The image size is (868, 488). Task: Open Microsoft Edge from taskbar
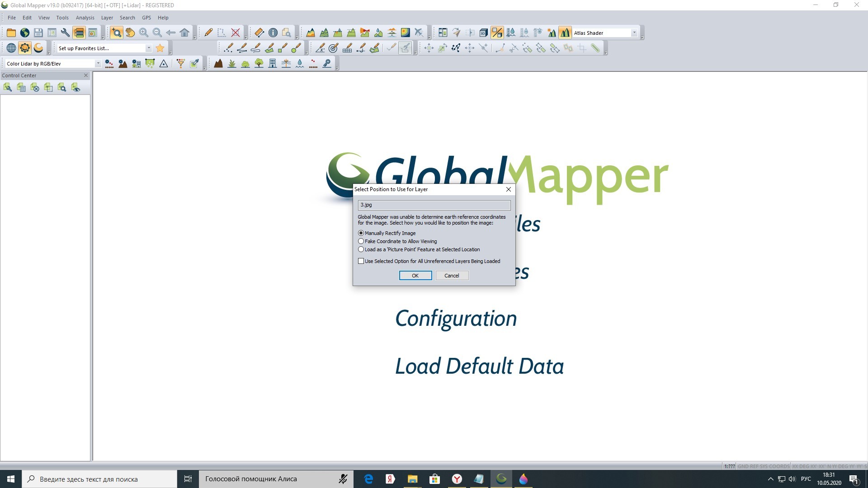(x=368, y=479)
